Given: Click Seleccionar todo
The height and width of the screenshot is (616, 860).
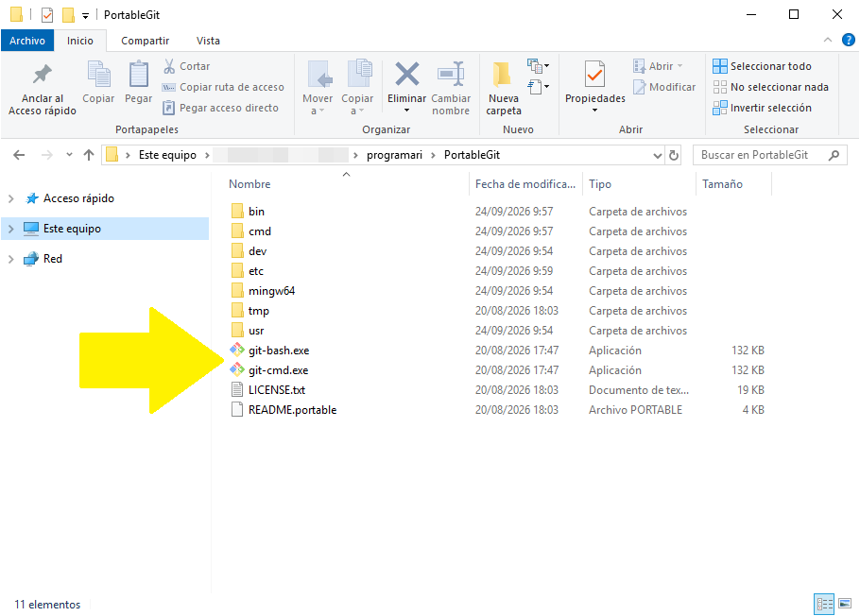Looking at the screenshot, I should point(762,66).
